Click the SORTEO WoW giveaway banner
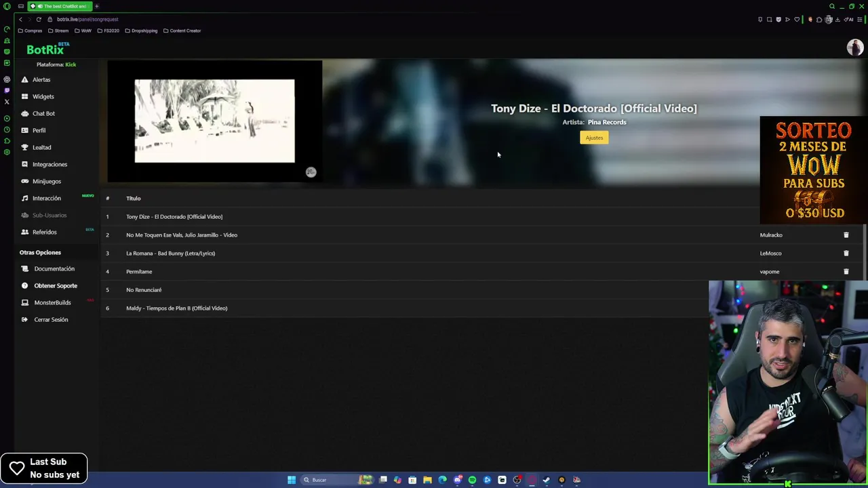868x488 pixels. (x=814, y=170)
